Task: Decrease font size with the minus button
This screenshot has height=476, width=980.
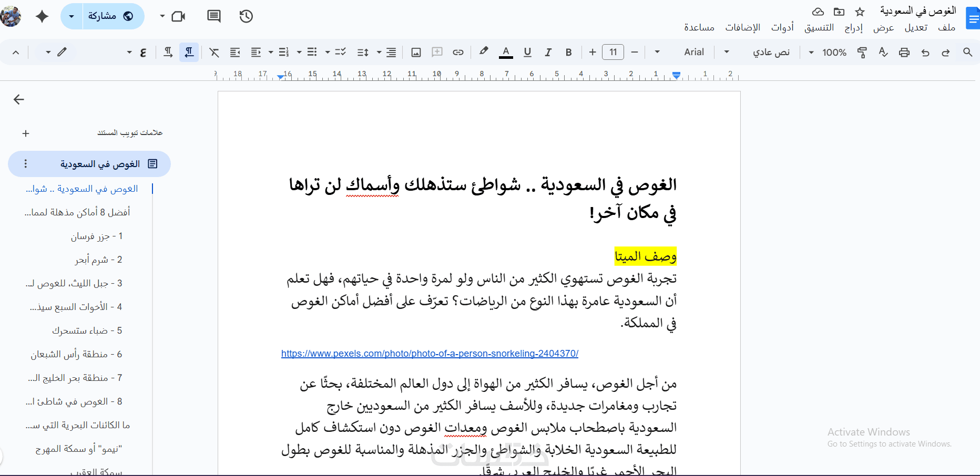Action: click(635, 52)
